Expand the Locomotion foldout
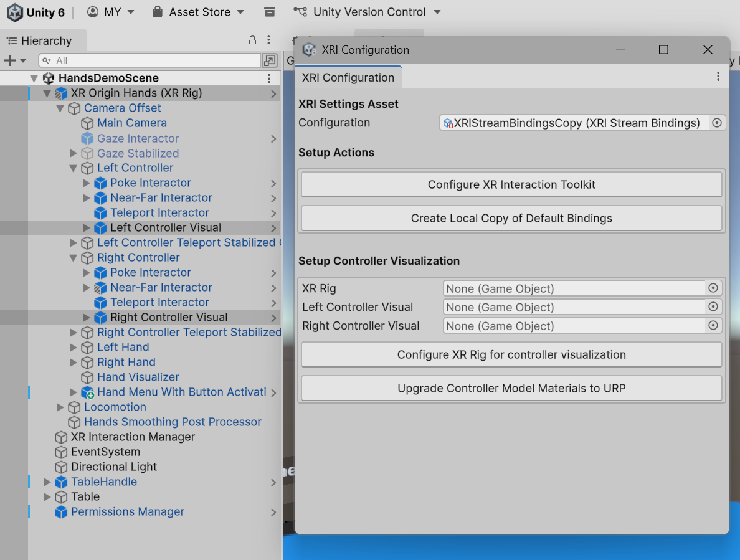Image resolution: width=740 pixels, height=560 pixels. [x=60, y=407]
